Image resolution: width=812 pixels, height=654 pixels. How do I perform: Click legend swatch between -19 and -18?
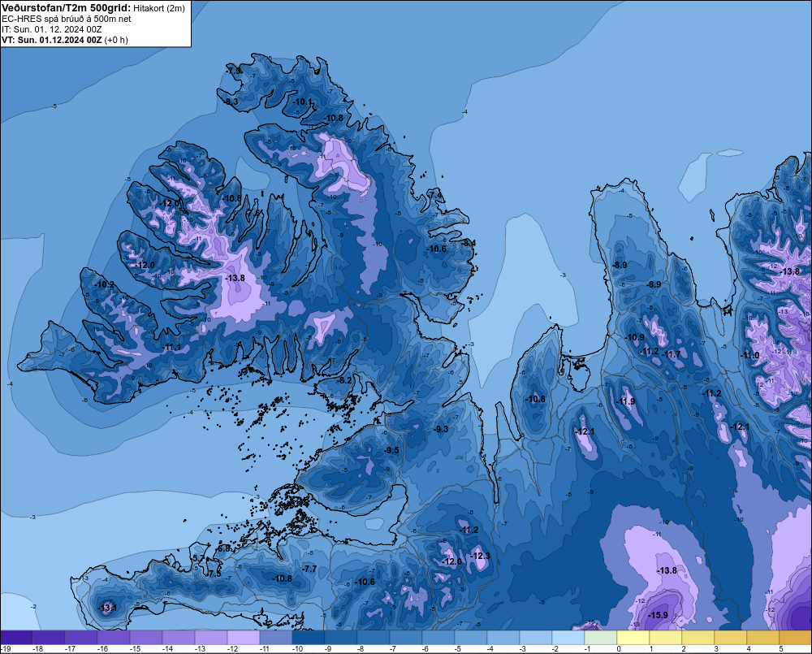tap(16, 638)
